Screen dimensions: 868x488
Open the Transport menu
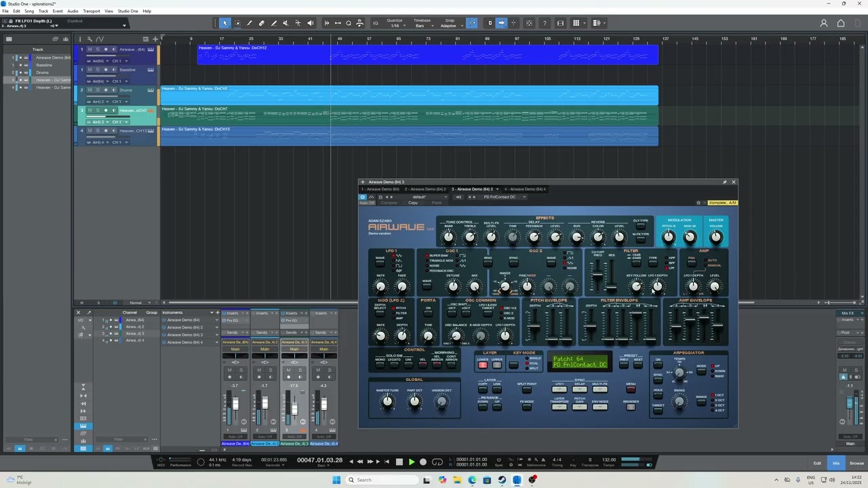(x=92, y=12)
